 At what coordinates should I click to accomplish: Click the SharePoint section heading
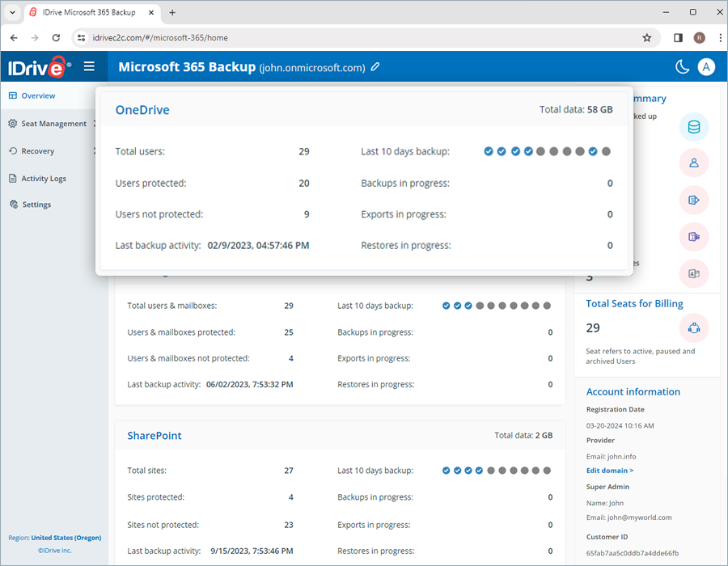pyautogui.click(x=154, y=436)
